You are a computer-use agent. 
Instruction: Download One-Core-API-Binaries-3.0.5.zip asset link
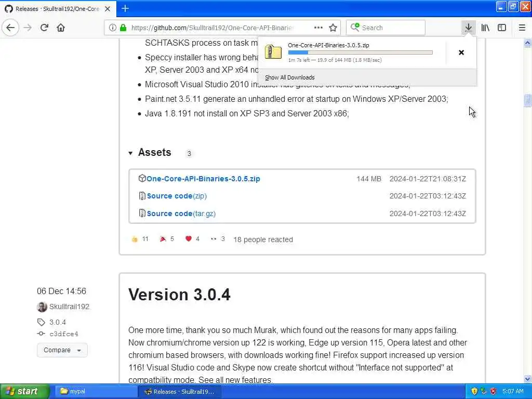click(x=203, y=179)
